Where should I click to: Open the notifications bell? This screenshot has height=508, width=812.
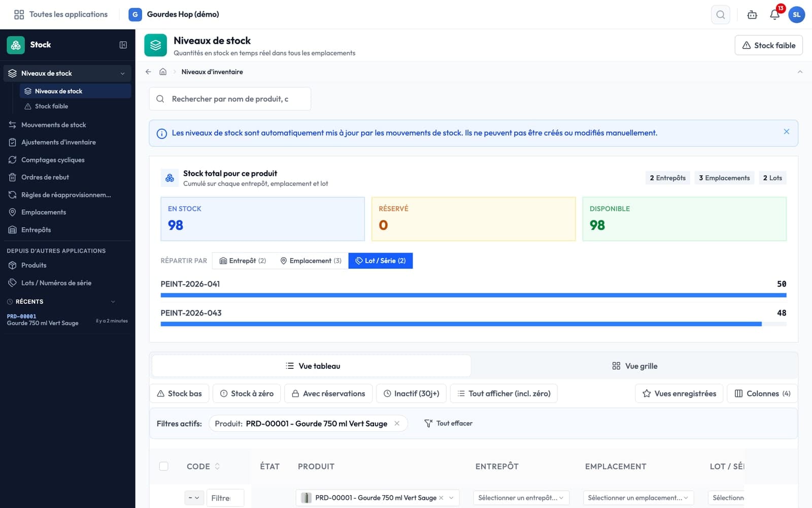click(774, 15)
